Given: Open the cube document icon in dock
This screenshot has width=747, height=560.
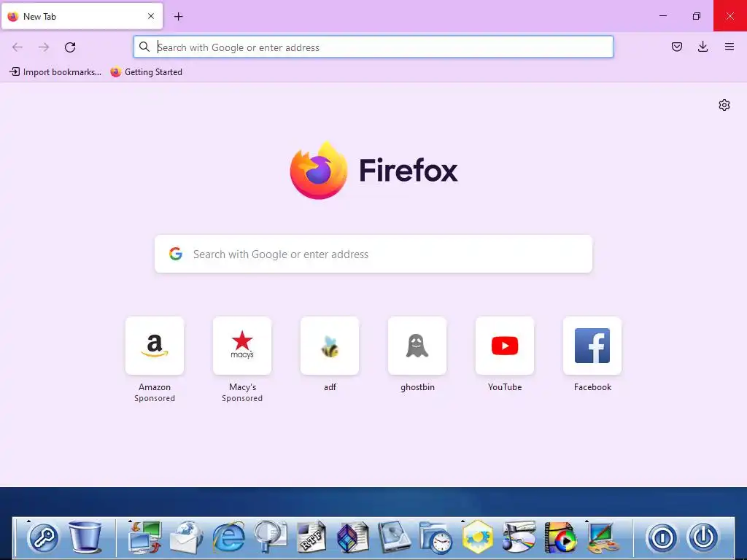Looking at the screenshot, I should [x=353, y=537].
